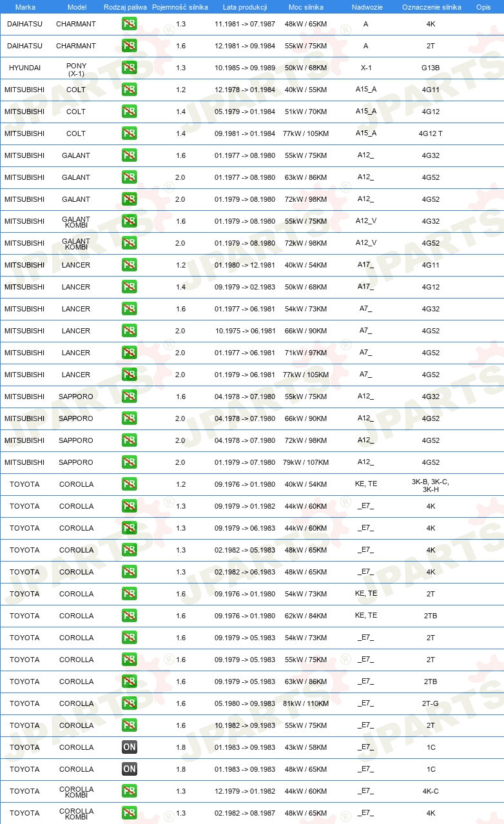Click production years 11.1981 -> 07.1987
This screenshot has width=504, height=824.
coord(245,24)
